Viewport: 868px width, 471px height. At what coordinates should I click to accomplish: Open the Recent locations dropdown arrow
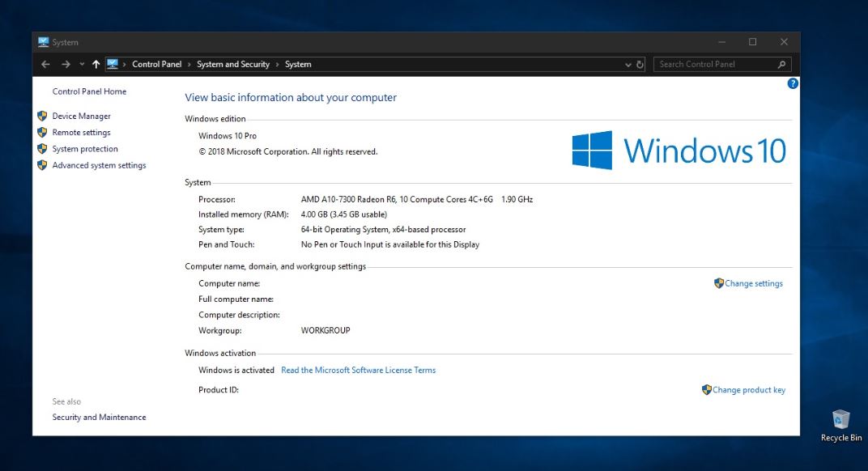82,65
